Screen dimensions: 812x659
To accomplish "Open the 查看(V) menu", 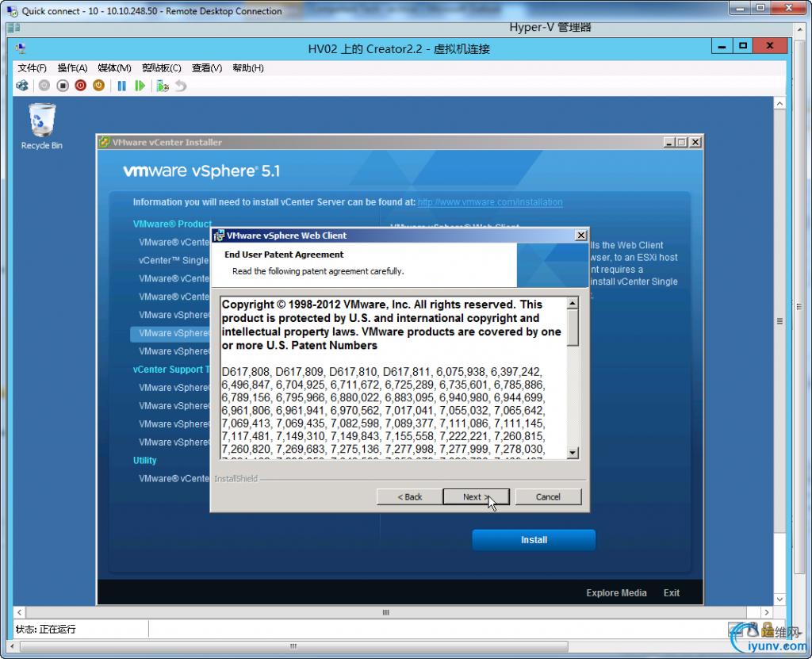I will click(207, 68).
